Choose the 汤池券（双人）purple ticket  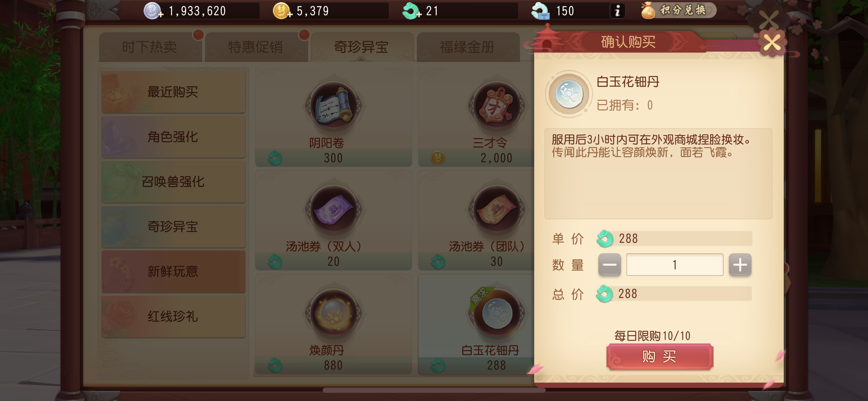[x=333, y=221]
